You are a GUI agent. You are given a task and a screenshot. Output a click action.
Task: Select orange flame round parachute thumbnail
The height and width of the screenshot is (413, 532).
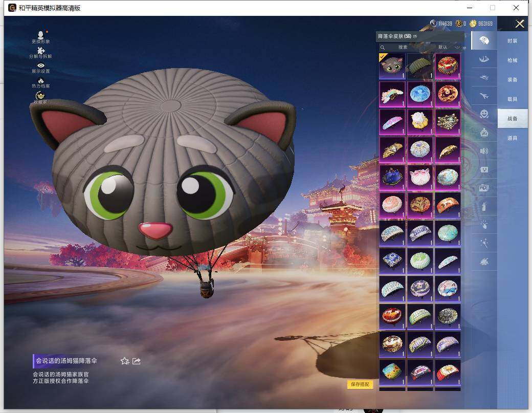(x=448, y=94)
